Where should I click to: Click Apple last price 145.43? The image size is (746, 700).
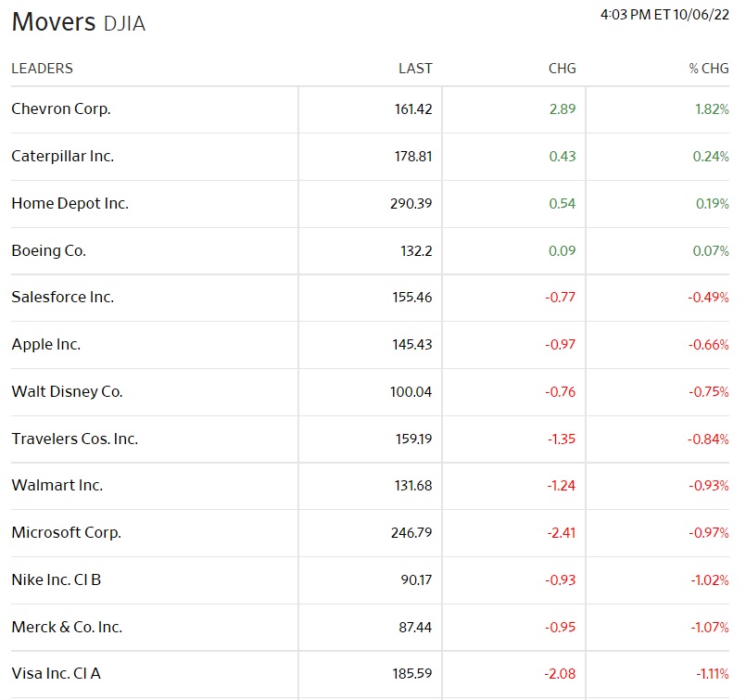point(412,345)
